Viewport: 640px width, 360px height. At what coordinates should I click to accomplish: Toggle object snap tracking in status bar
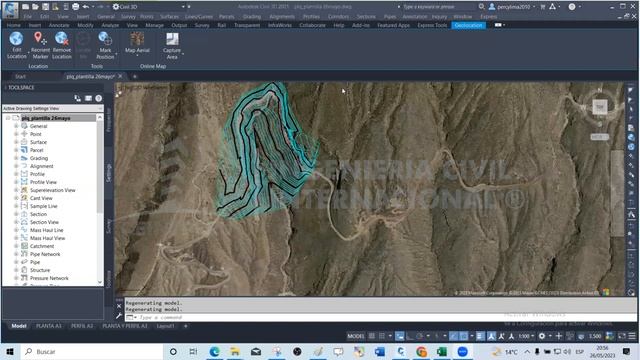[x=453, y=336]
